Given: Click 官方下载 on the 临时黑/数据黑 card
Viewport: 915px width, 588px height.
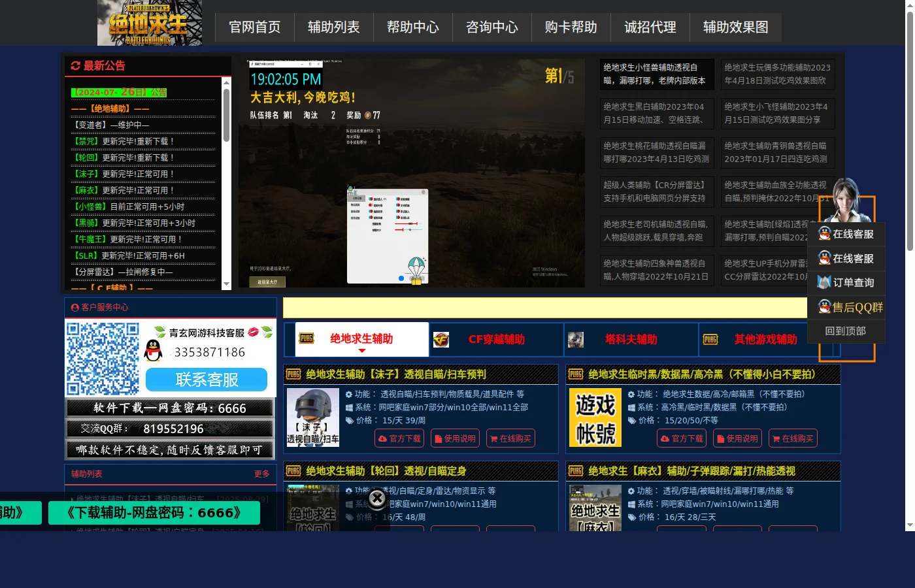Looking at the screenshot, I should tap(682, 438).
